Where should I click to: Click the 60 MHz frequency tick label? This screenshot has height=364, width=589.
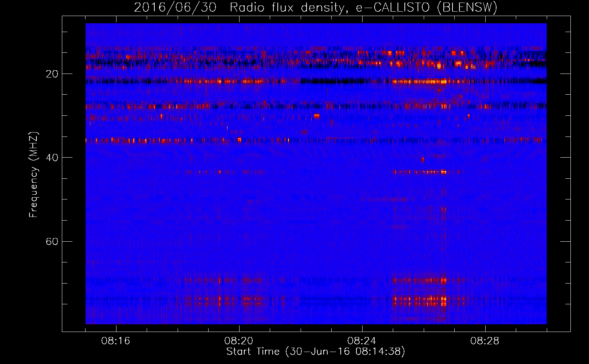click(52, 242)
